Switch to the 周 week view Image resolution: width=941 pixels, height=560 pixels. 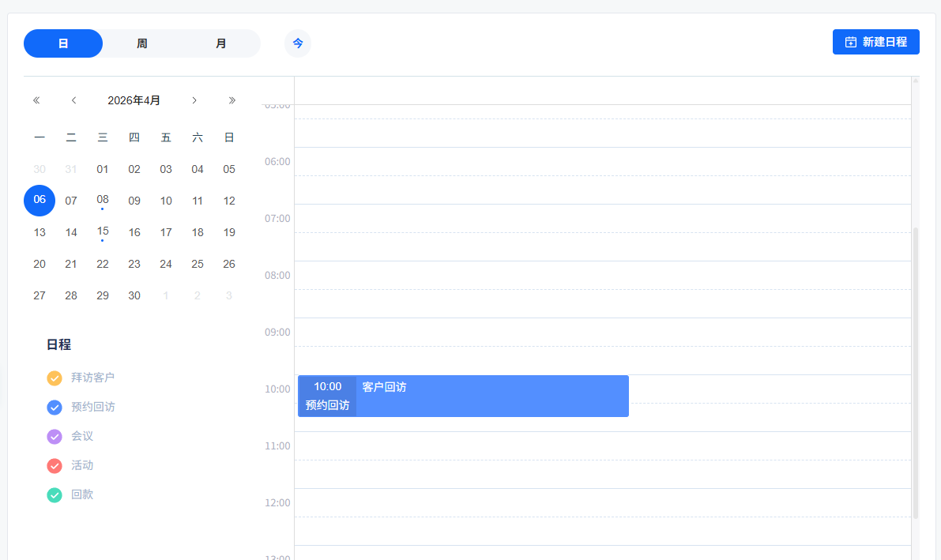[x=142, y=43]
